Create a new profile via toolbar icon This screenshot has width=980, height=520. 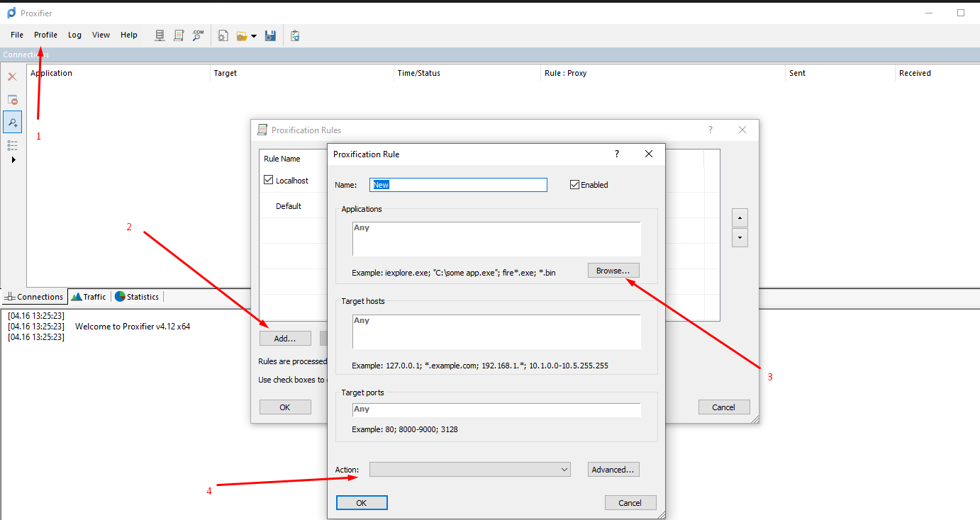point(223,35)
